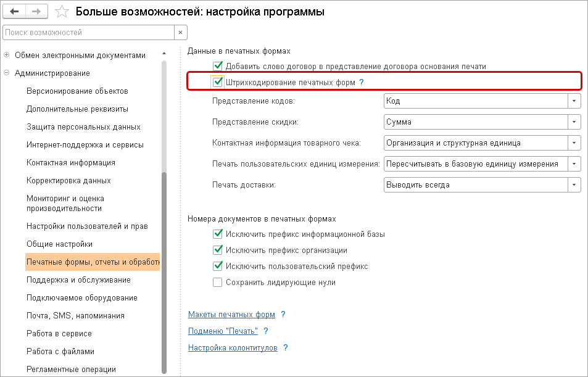Open help for barcode printing forms option
This screenshot has width=588, height=377.
click(362, 82)
